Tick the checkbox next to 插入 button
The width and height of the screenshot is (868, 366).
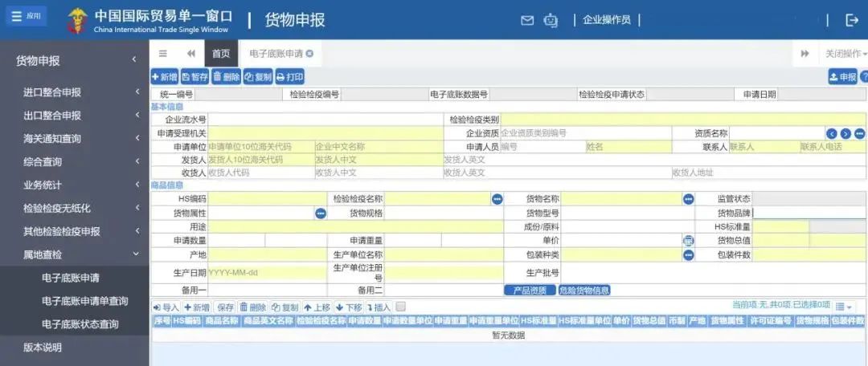click(x=401, y=307)
